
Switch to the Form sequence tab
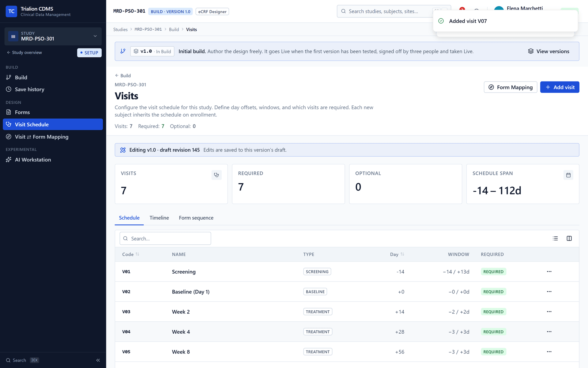(196, 218)
